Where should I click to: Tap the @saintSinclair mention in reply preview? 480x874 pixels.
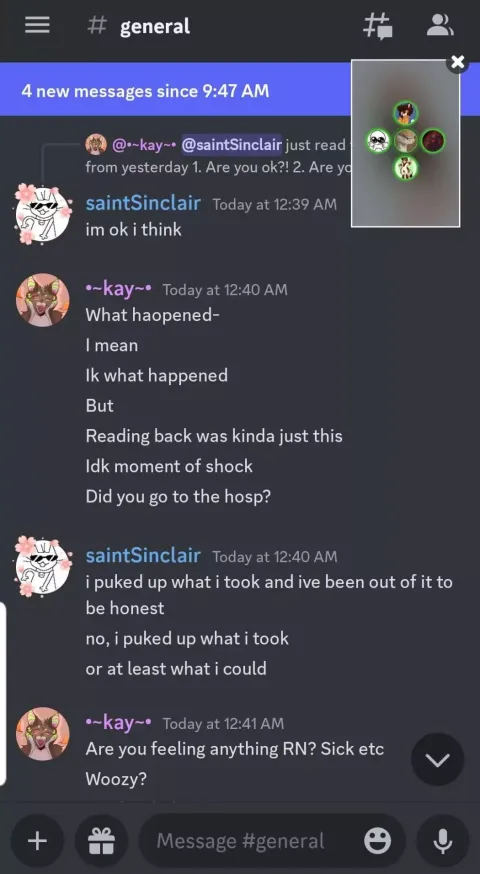click(231, 145)
